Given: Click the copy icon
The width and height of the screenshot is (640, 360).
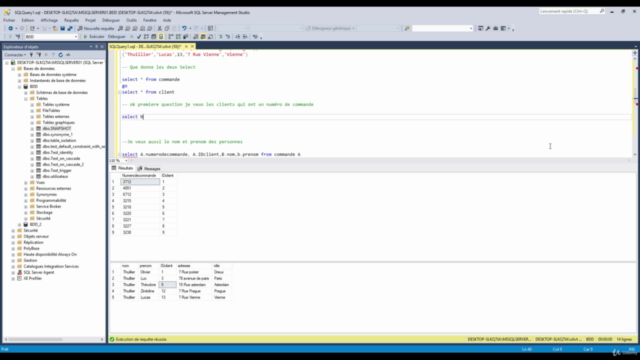Looking at the screenshot, I should (x=167, y=29).
